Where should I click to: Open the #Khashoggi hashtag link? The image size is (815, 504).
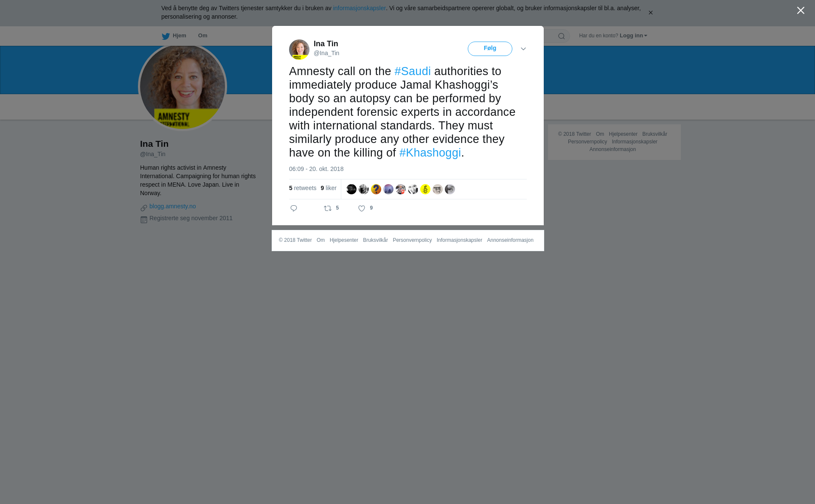tap(430, 153)
